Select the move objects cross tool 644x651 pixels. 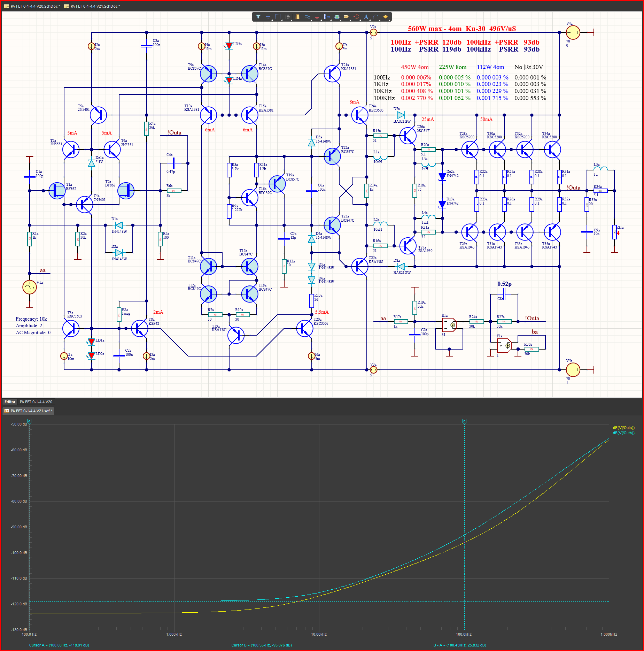point(268,17)
